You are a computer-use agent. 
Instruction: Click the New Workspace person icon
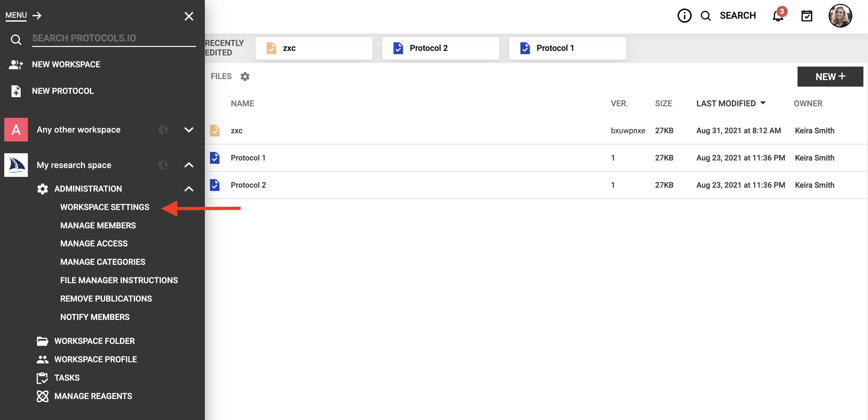[x=15, y=64]
